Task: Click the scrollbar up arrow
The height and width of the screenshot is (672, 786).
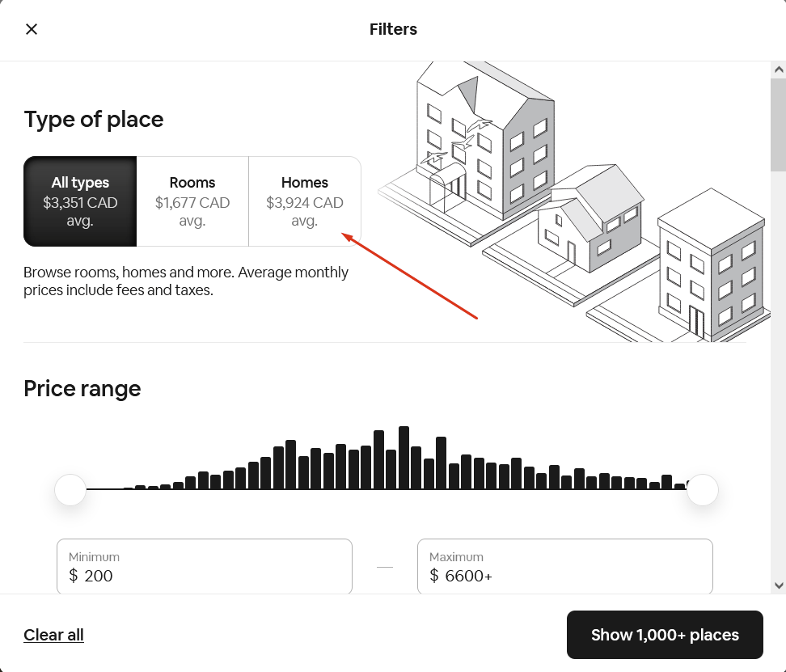Action: [x=779, y=71]
